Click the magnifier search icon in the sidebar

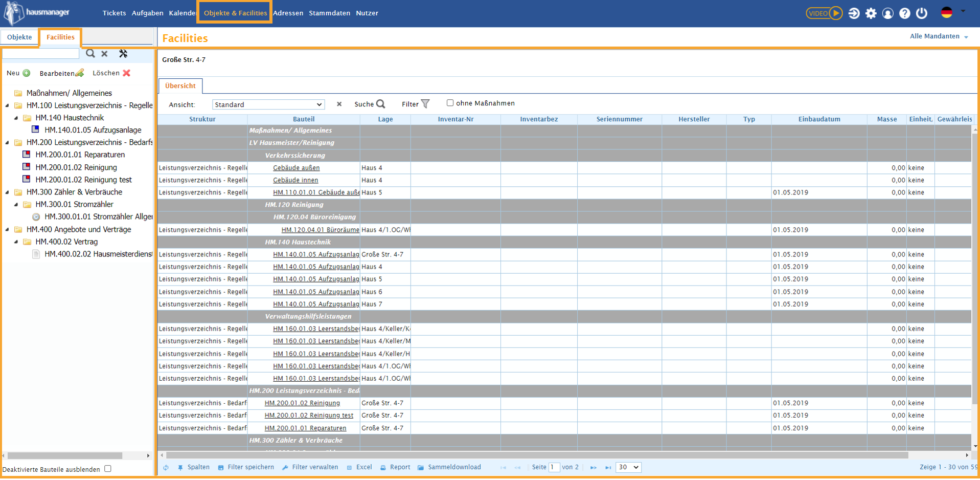[x=90, y=53]
